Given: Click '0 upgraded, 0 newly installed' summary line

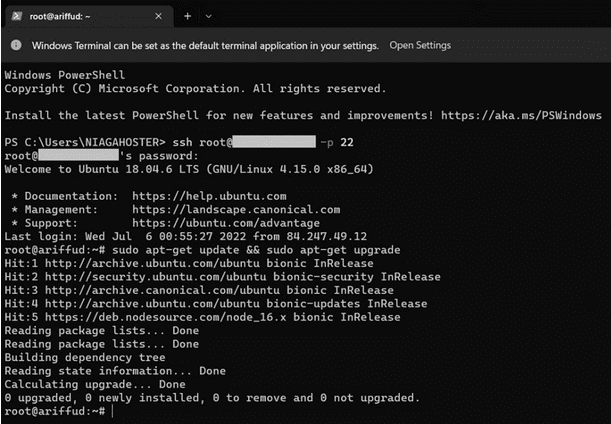Looking at the screenshot, I should [212, 398].
